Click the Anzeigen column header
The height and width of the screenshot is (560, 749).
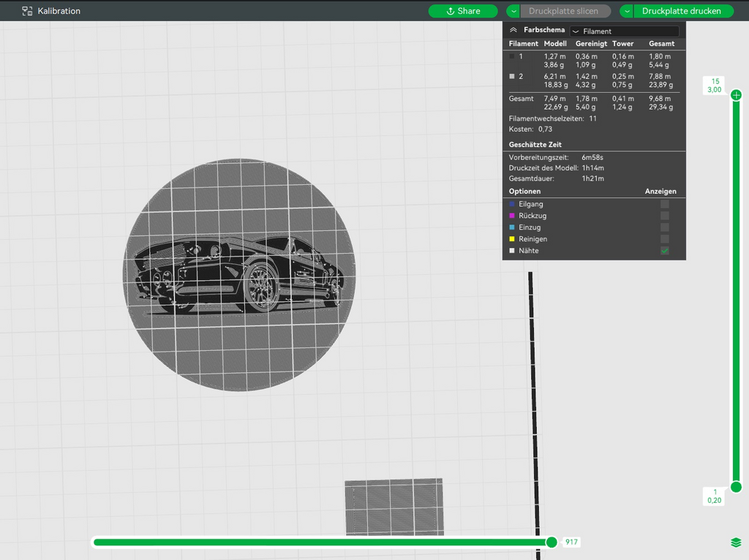pos(660,192)
